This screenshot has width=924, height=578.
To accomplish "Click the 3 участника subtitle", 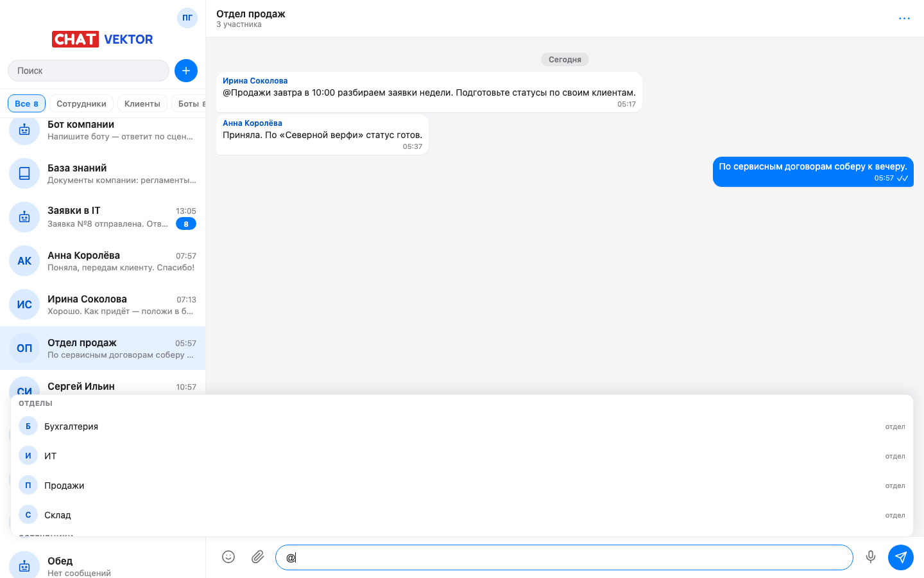I will coord(239,24).
